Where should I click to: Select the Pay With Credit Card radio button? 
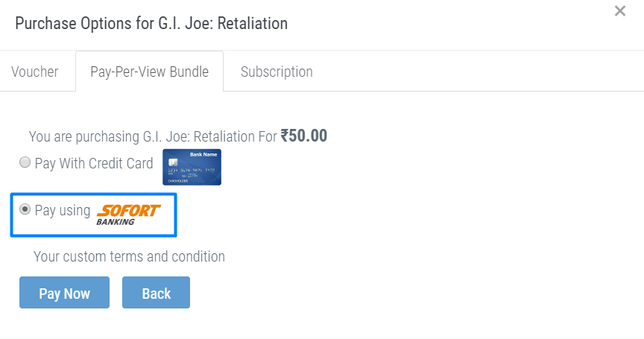tap(25, 162)
